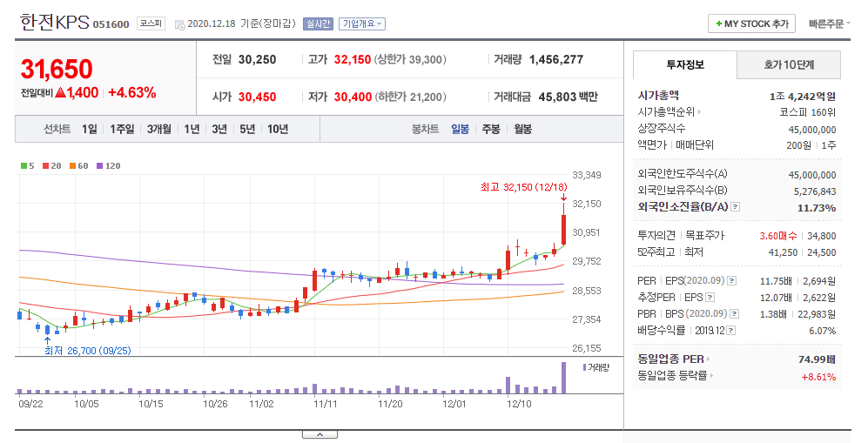
Task: Click the orange 60-day moving average legend marker
Action: tap(72, 166)
